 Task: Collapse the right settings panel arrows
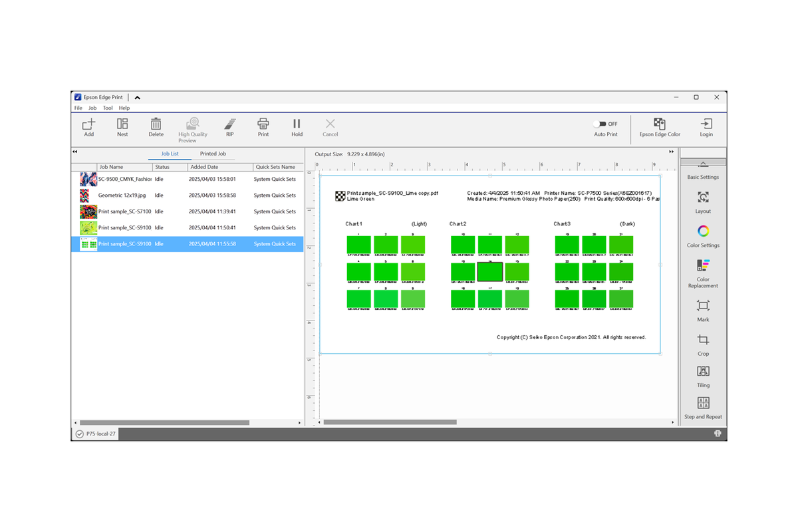pyautogui.click(x=673, y=152)
